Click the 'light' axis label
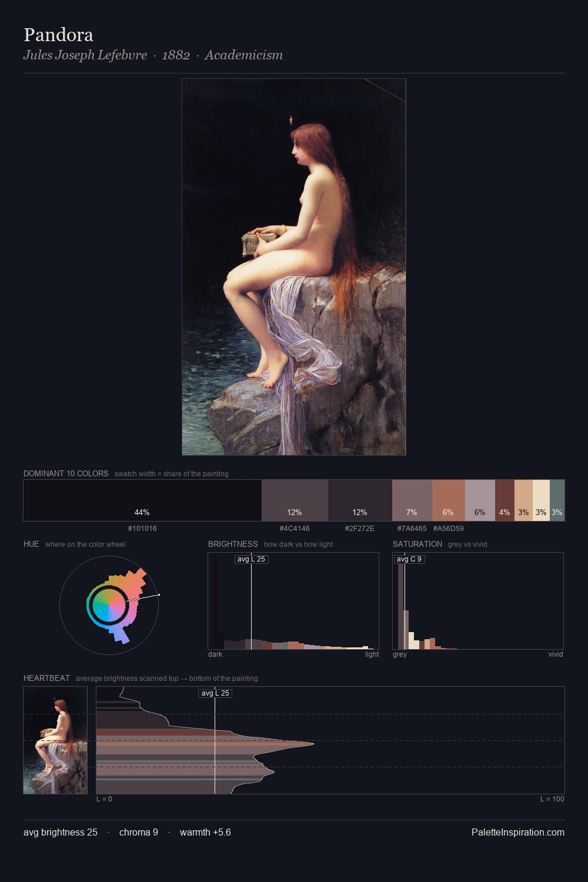This screenshot has height=882, width=588. coord(372,654)
